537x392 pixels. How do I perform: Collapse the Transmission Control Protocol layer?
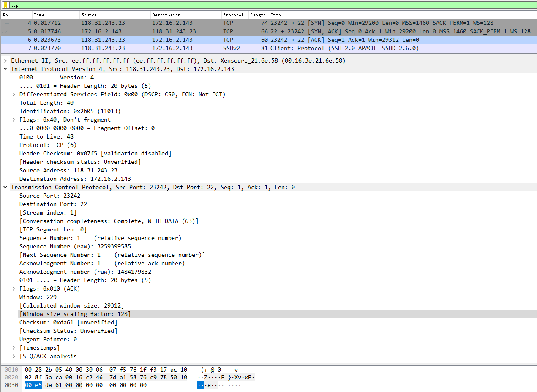point(5,187)
